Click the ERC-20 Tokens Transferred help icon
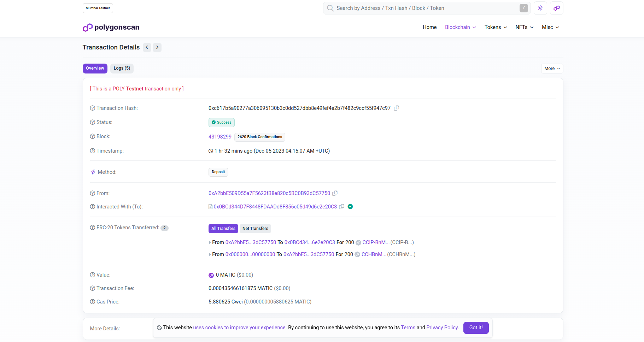Image resolution: width=644 pixels, height=342 pixels. 93,228
